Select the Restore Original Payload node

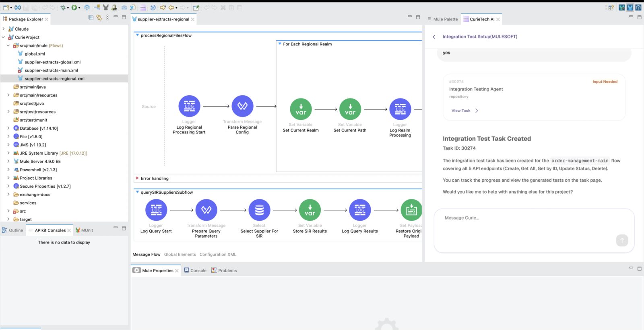coord(411,210)
